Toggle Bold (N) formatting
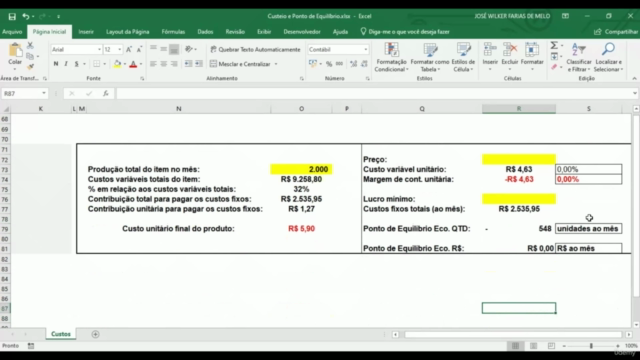 coord(56,64)
